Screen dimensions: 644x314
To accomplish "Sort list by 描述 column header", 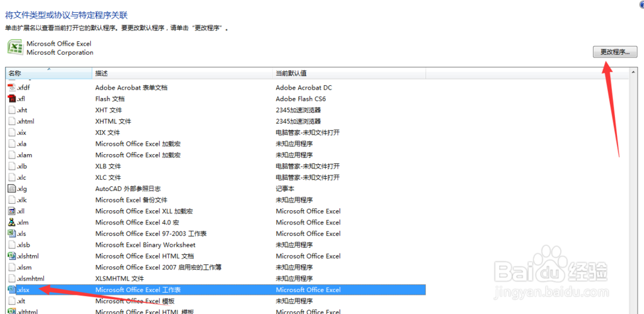I will coord(182,73).
